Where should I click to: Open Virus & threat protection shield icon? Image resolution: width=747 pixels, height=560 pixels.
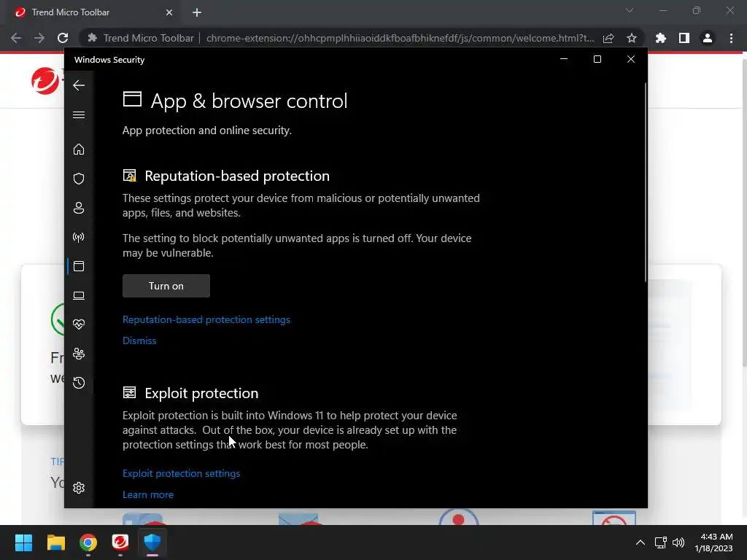pyautogui.click(x=79, y=179)
